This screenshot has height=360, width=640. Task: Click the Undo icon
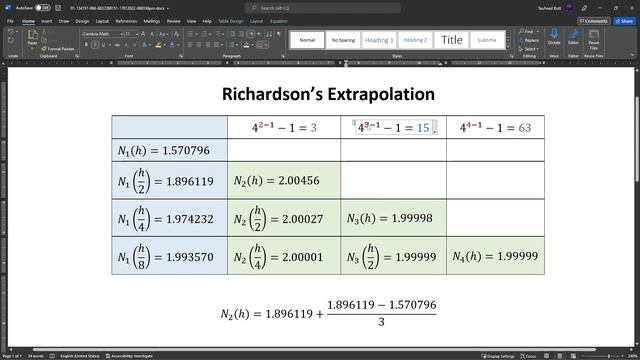click(10, 32)
